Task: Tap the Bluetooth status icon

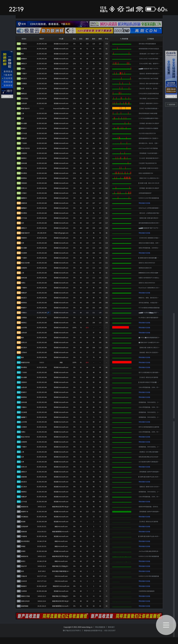Action: [112, 9]
